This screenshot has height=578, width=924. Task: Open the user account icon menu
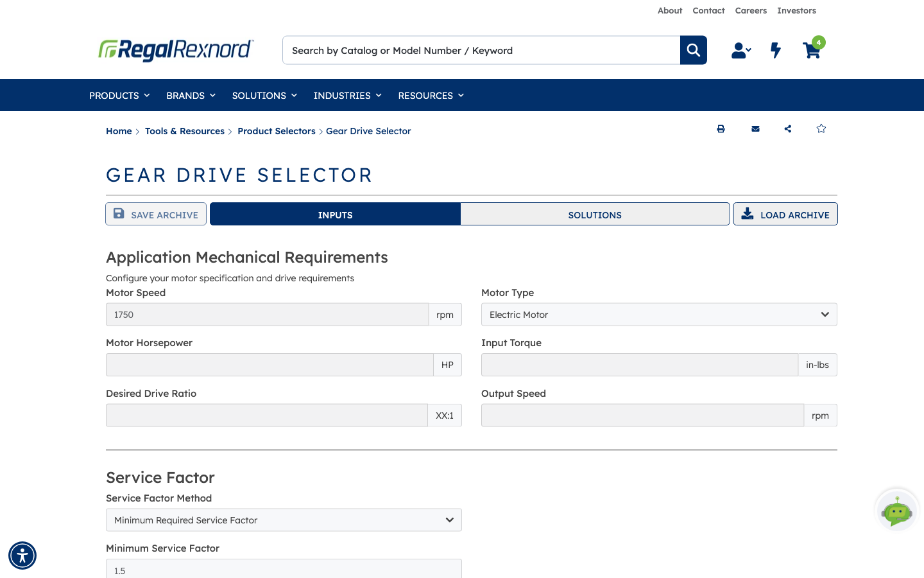click(741, 50)
